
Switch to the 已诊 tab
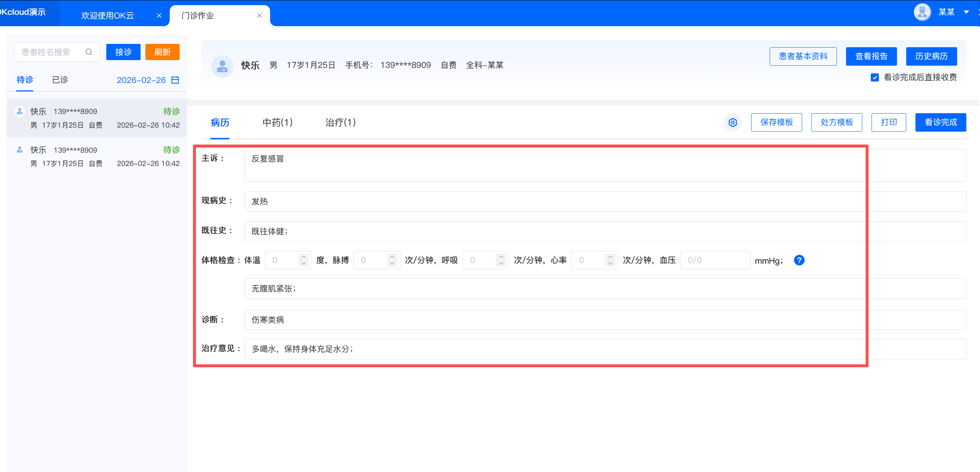pyautogui.click(x=60, y=80)
